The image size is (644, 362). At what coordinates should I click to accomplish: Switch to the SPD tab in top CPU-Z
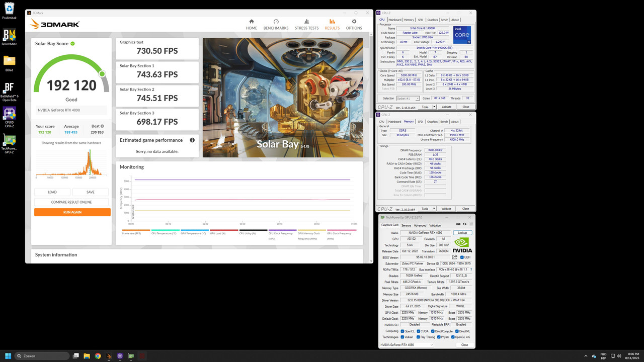pyautogui.click(x=420, y=20)
